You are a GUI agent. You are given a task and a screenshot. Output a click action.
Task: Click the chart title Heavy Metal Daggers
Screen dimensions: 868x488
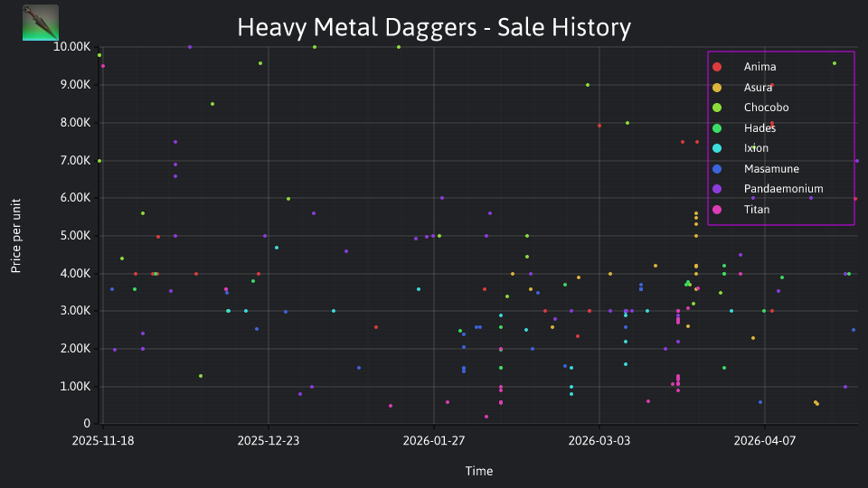(x=357, y=27)
